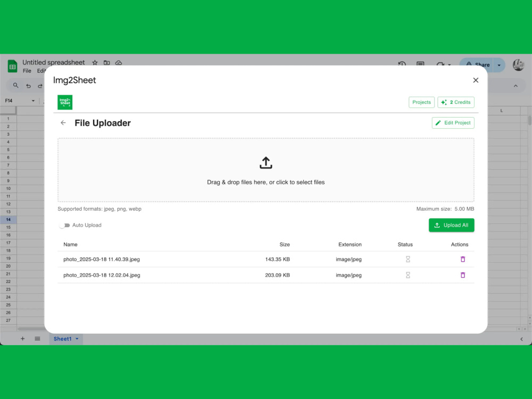Click file name photo_2025-03-18 11.40.39.jpeg
Viewport: 532px width, 399px height.
[102, 259]
